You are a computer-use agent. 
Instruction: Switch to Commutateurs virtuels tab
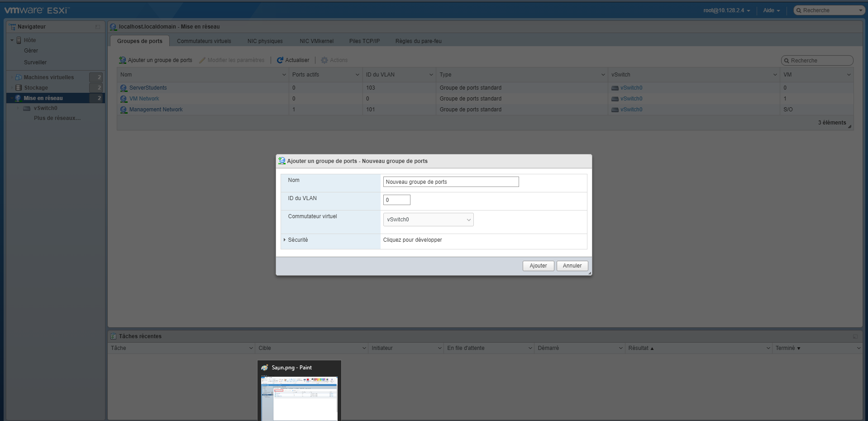click(x=204, y=41)
